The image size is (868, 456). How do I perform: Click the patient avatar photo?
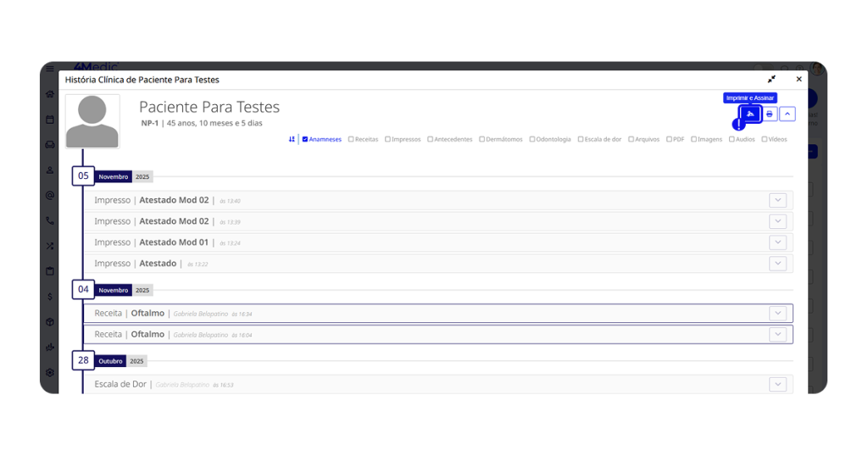click(92, 121)
